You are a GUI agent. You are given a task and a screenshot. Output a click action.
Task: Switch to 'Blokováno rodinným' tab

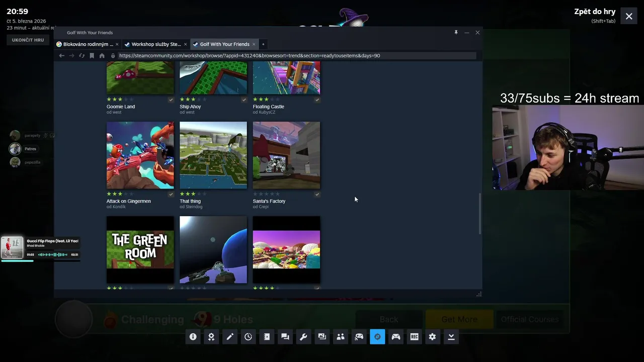pos(88,44)
